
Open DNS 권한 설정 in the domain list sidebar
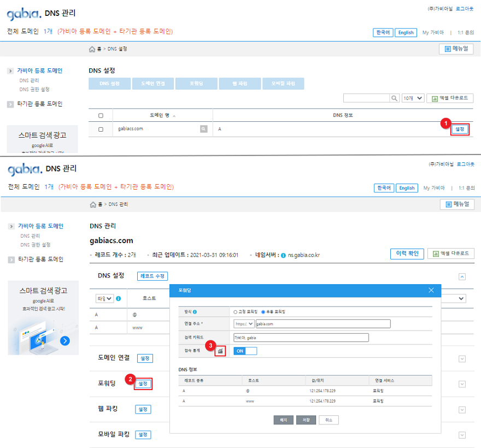tap(34, 90)
